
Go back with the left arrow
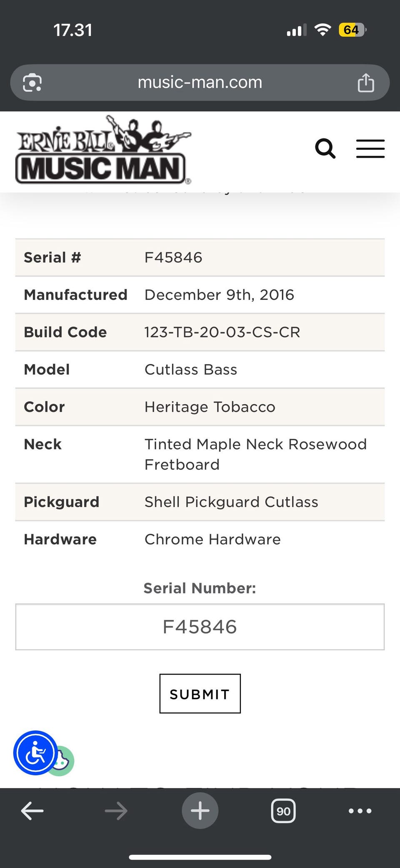click(x=32, y=811)
